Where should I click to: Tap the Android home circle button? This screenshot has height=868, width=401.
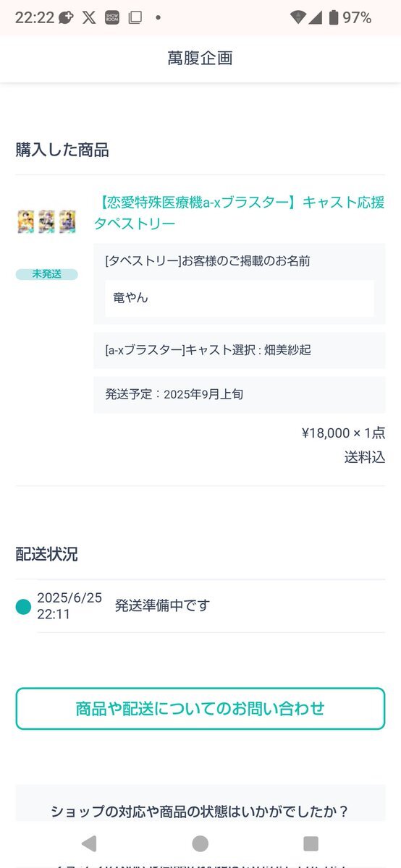(200, 843)
